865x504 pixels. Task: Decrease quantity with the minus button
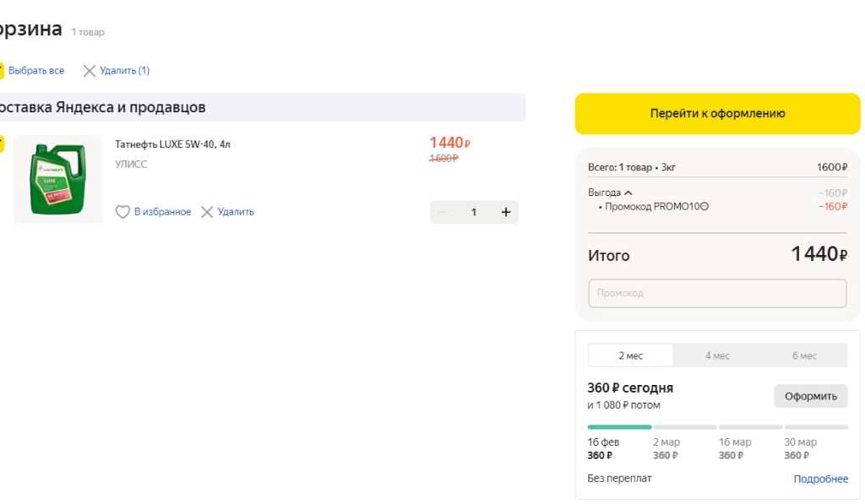click(443, 212)
